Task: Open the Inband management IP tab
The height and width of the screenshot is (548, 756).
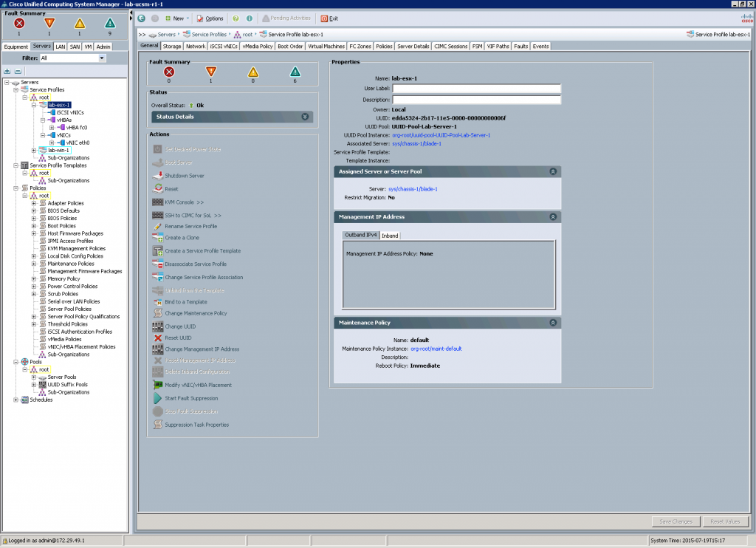Action: (390, 236)
